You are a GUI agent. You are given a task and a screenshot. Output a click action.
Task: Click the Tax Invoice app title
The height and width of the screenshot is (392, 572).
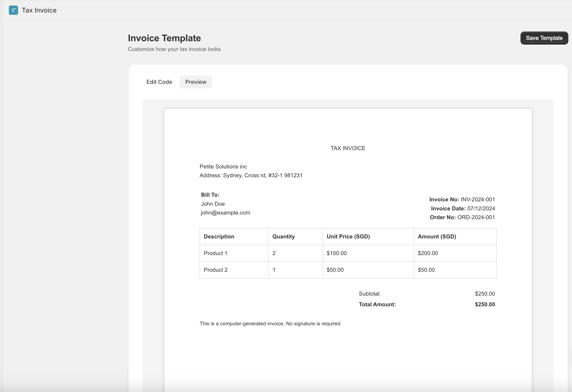(39, 10)
